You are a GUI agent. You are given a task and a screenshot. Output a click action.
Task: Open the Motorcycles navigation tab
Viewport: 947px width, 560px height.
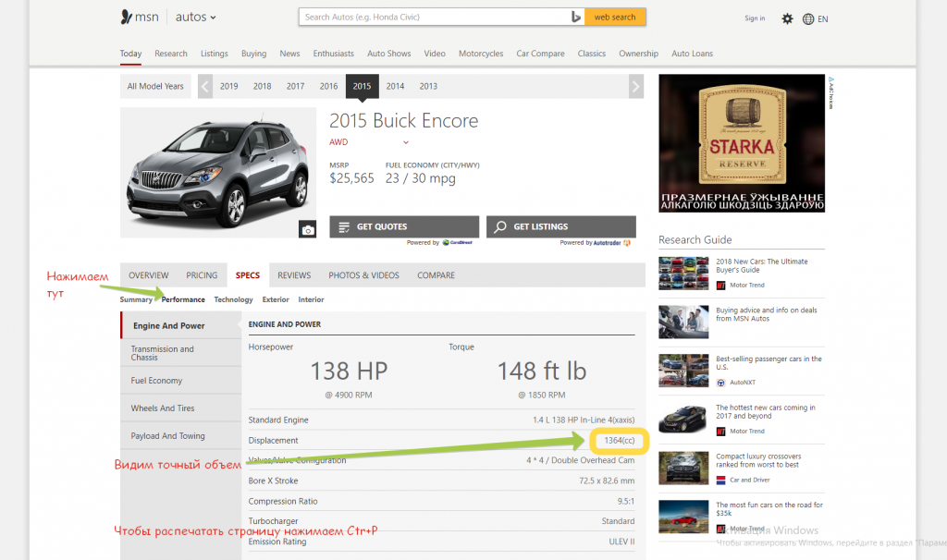[x=481, y=54]
